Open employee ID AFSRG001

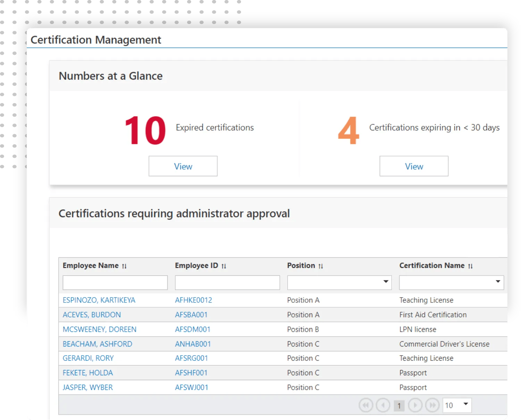tap(191, 358)
